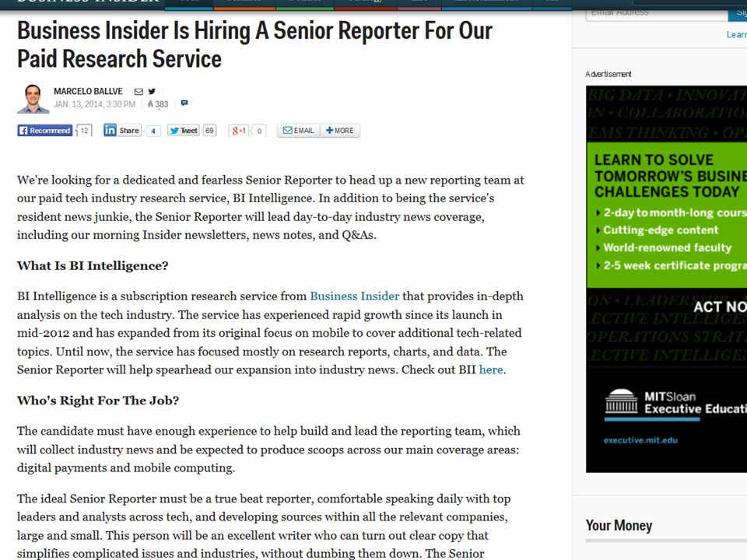Click executive.mit.edu in advertisement
Viewport: 747px width, 560px height.
click(640, 440)
